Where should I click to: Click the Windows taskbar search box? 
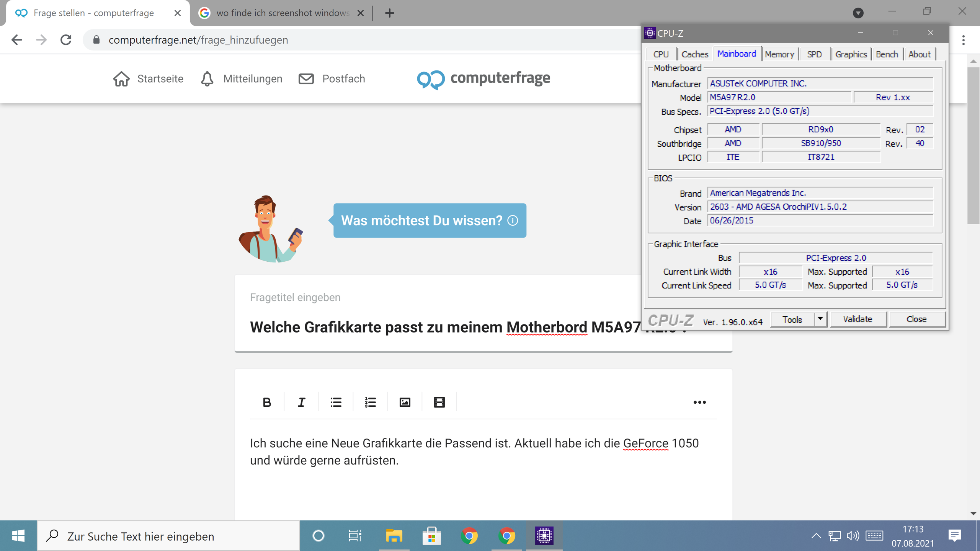[x=168, y=536]
